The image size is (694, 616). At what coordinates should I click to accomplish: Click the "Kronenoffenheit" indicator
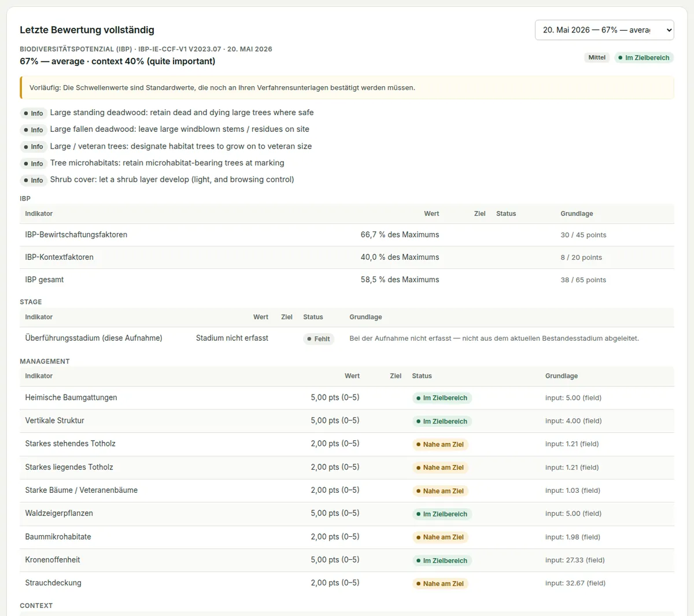pos(53,560)
